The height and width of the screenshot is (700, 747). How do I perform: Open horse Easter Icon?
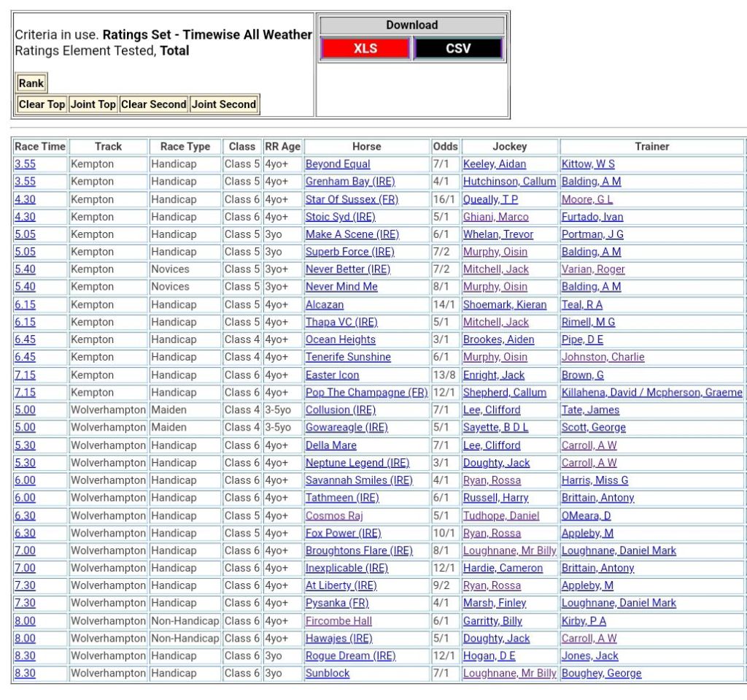point(332,375)
